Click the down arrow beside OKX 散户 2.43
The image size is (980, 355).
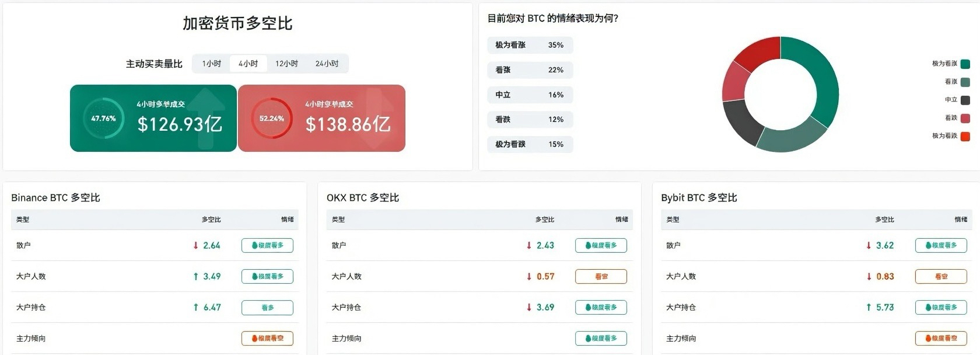tap(529, 246)
